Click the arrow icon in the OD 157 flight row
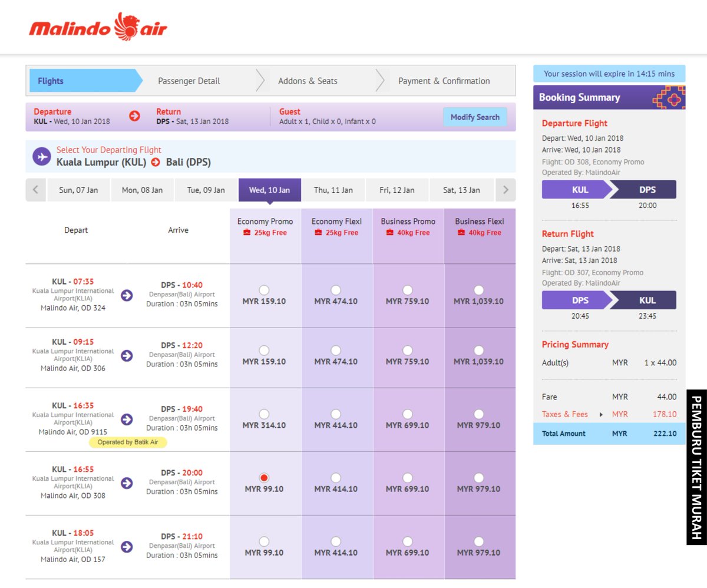Image resolution: width=707 pixels, height=588 pixels. [127, 546]
